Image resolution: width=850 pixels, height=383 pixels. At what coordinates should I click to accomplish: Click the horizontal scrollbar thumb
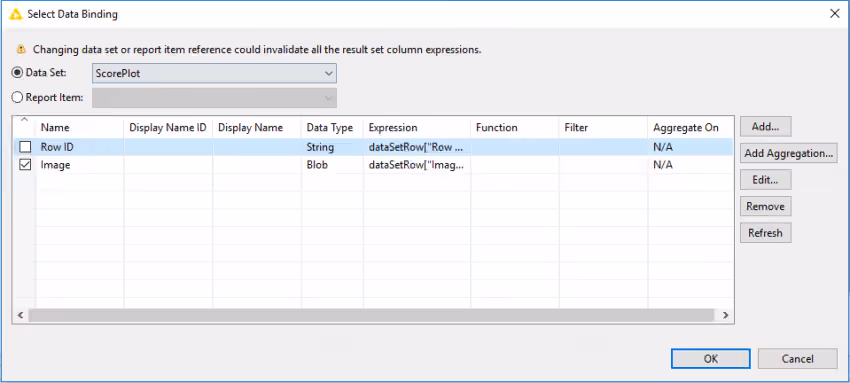[x=371, y=315]
